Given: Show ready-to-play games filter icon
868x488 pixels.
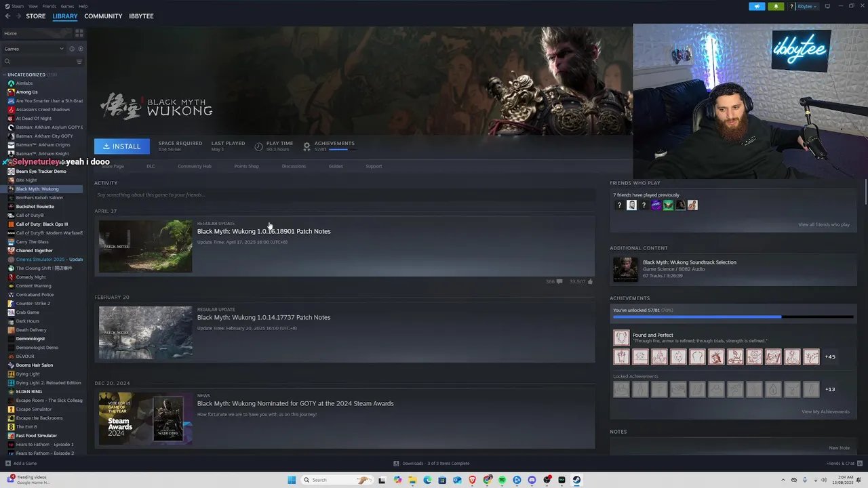Looking at the screenshot, I should pos(81,49).
